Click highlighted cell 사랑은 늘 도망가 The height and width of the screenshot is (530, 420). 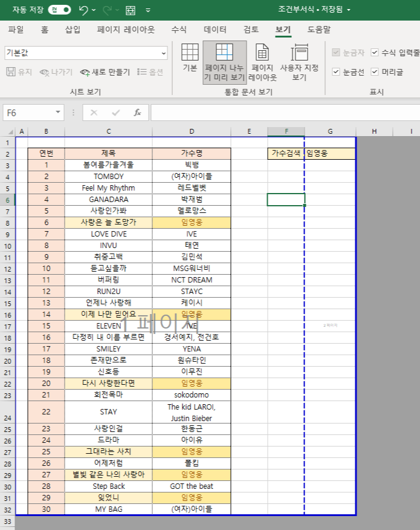(x=108, y=223)
